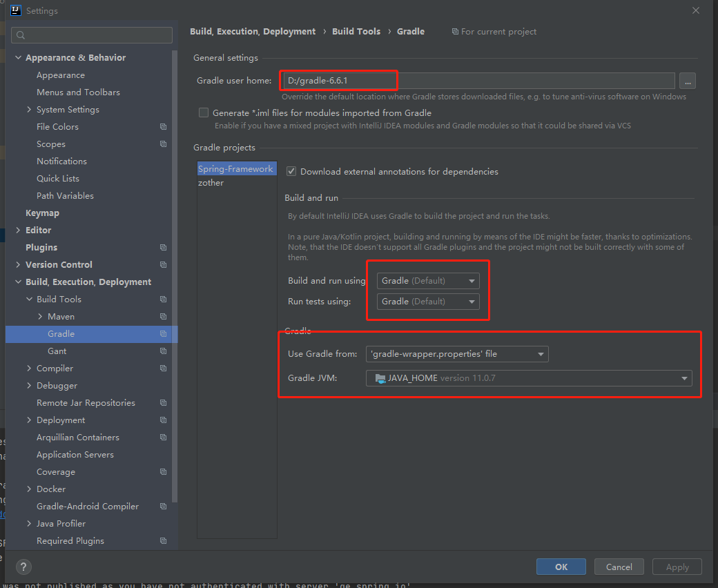The image size is (718, 588).
Task: Click the help question mark button
Action: tap(23, 567)
